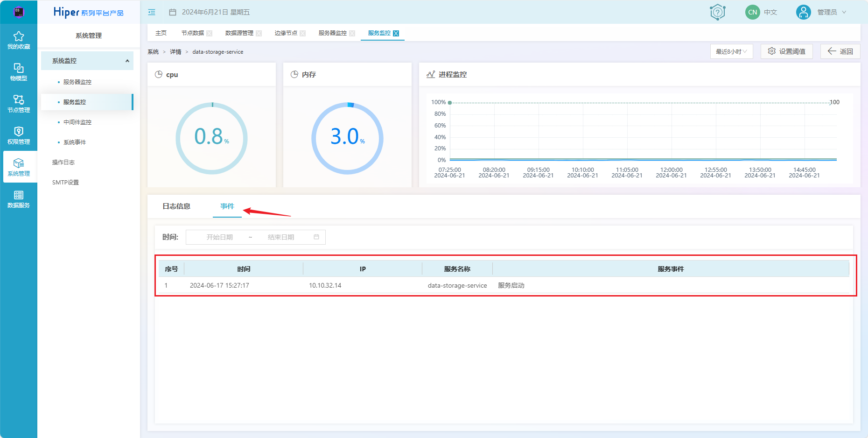Collapse the 系统监控 menu group

(x=87, y=61)
